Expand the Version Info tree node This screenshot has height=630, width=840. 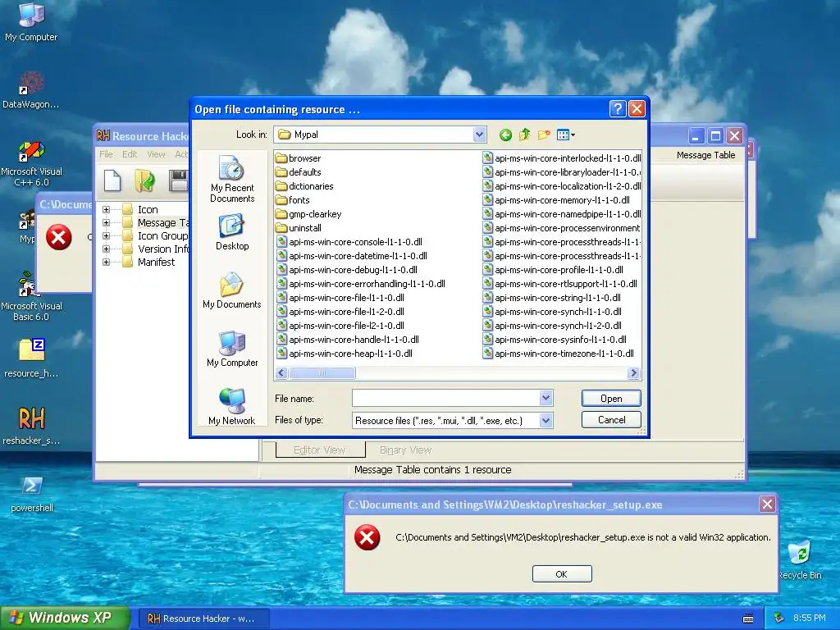pyautogui.click(x=106, y=249)
